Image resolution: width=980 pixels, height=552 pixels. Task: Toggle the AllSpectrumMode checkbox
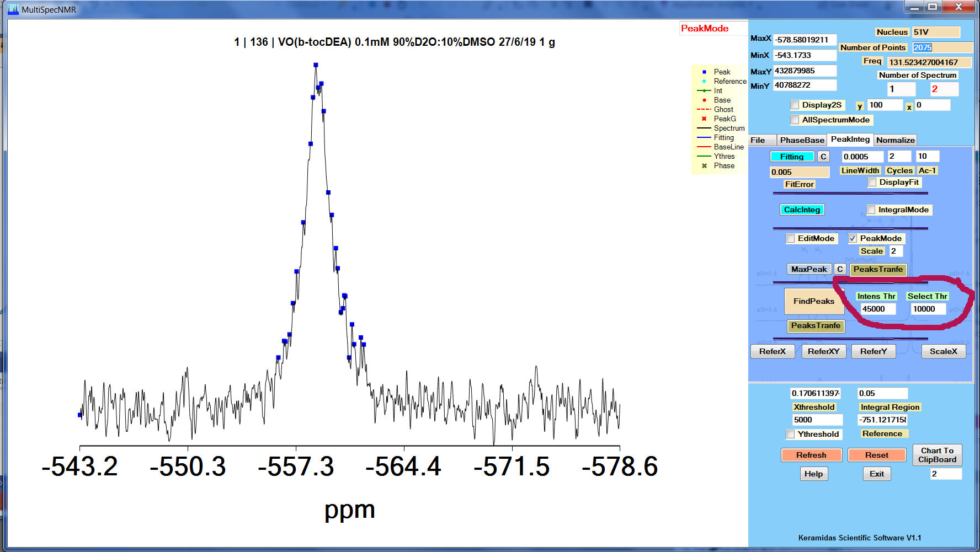point(795,120)
